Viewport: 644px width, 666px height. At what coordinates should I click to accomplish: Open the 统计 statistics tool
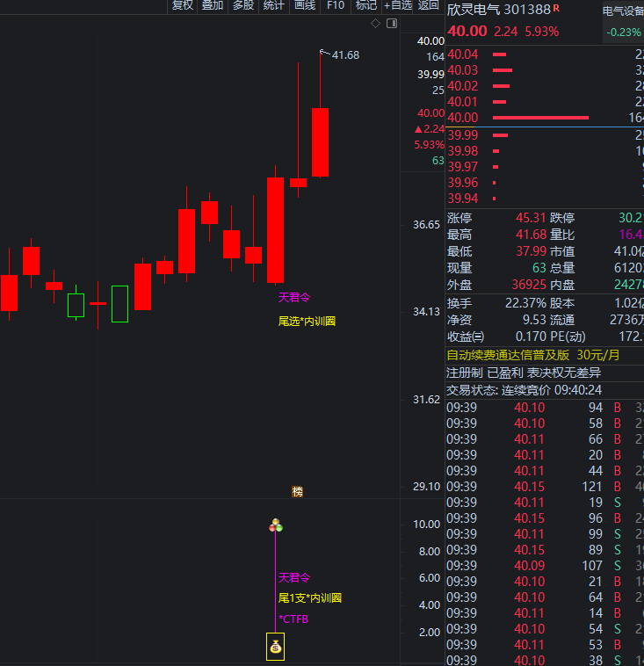[x=274, y=5]
